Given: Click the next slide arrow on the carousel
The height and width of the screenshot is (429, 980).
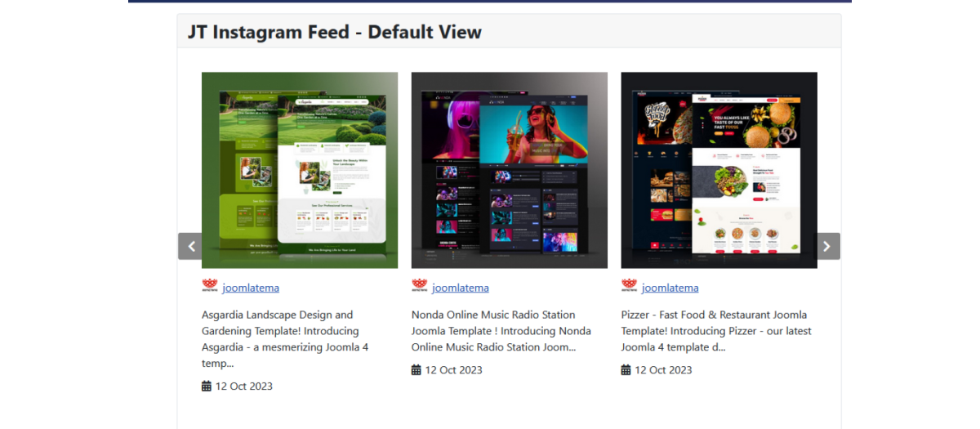Looking at the screenshot, I should (x=827, y=246).
